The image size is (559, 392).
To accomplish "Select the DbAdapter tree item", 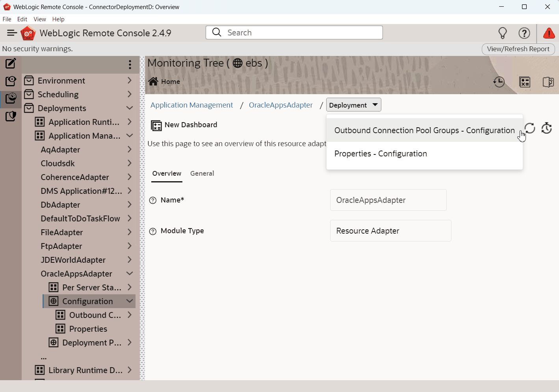I will pyautogui.click(x=60, y=204).
